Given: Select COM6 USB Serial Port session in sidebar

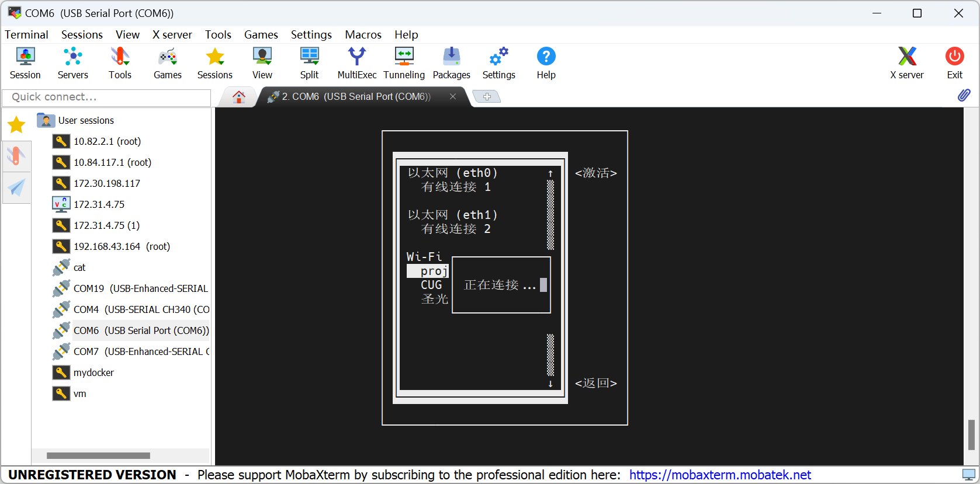Looking at the screenshot, I should click(131, 330).
